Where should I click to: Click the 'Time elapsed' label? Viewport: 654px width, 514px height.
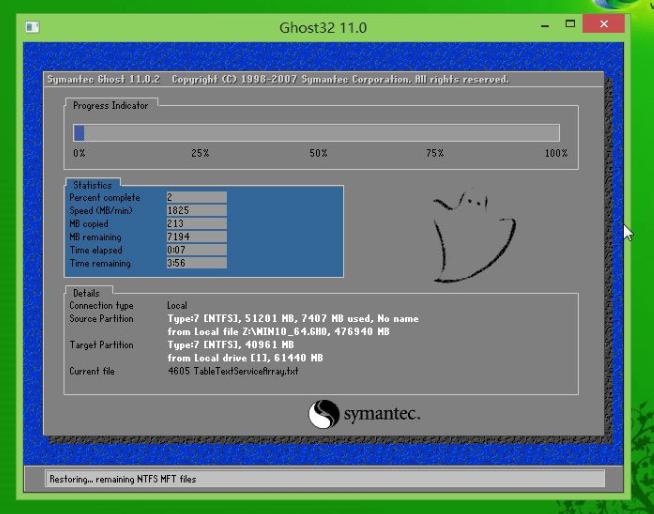[96, 250]
